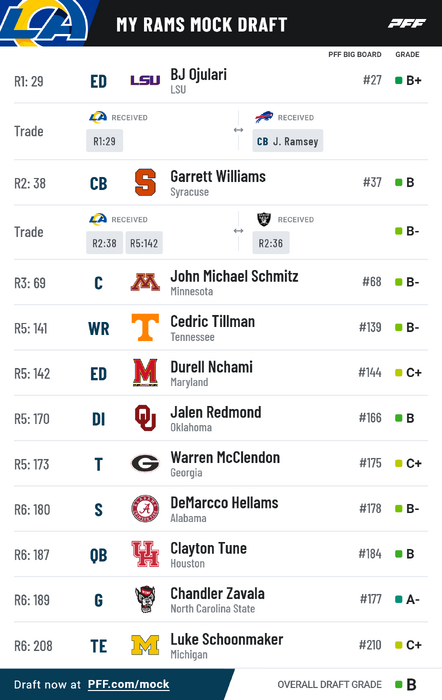442x700 pixels.
Task: Click the Buffalo Bills trade logo
Action: (264, 117)
